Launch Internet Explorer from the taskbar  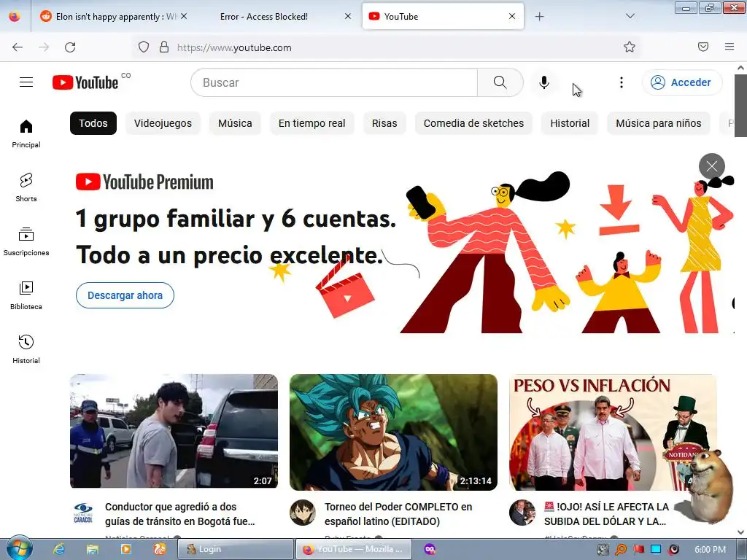(x=59, y=549)
